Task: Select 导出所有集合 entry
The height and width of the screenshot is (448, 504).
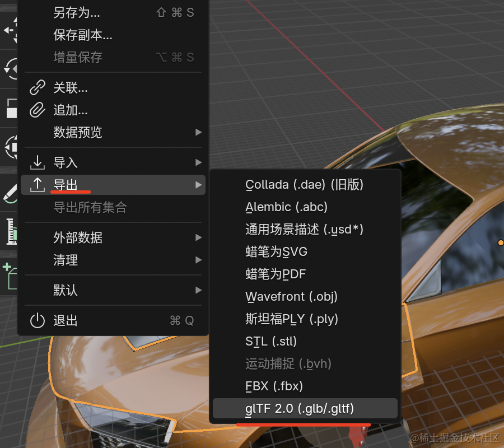Action: [x=113, y=207]
